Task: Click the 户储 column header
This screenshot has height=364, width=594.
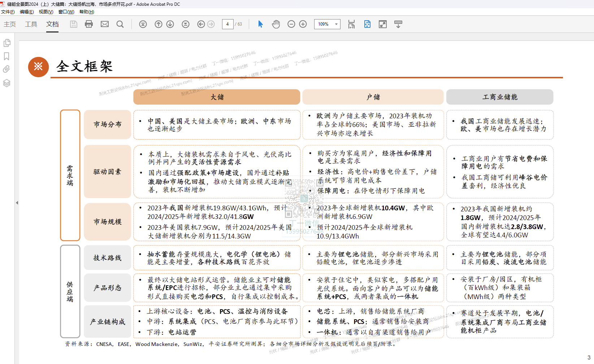Action: (x=373, y=97)
